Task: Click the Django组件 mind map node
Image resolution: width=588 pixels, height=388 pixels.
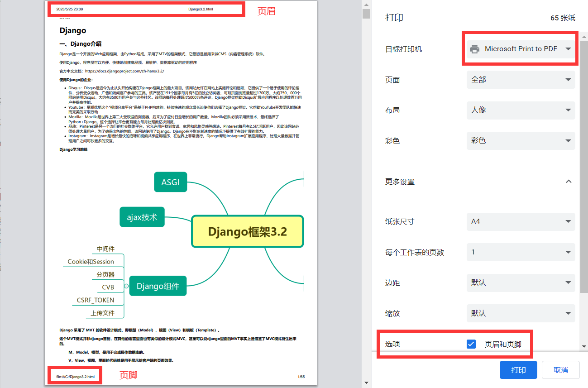Action: point(158,286)
